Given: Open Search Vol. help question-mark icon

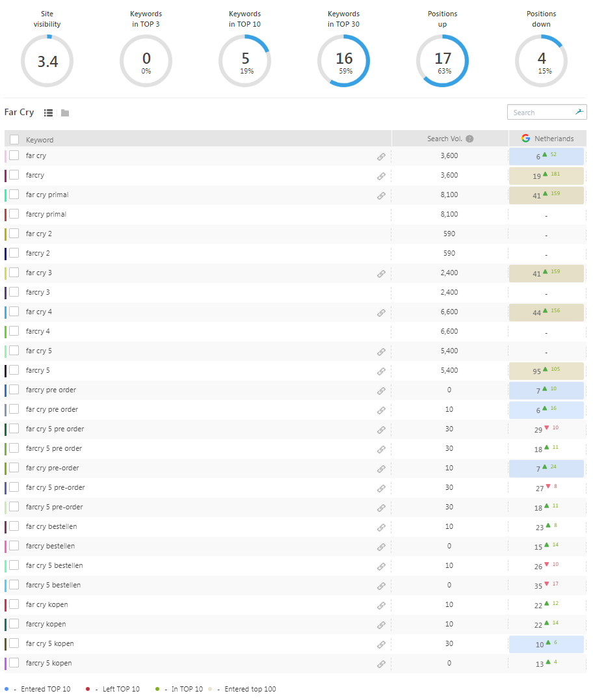Looking at the screenshot, I should 469,139.
